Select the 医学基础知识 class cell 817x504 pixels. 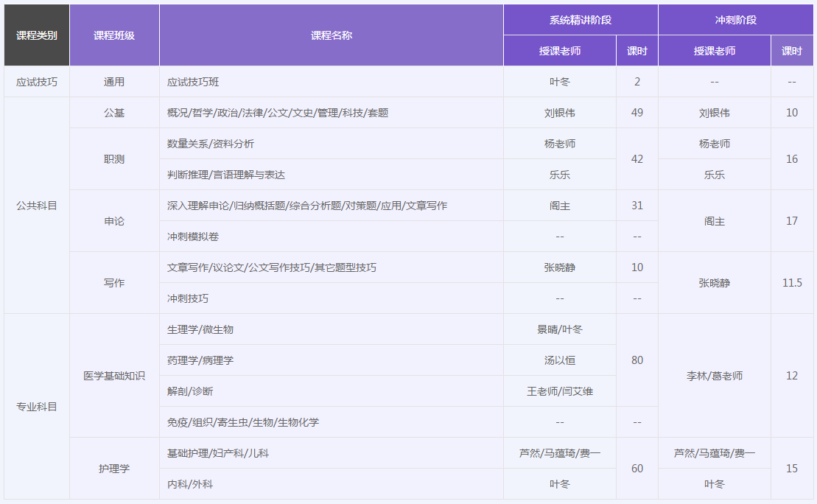114,376
